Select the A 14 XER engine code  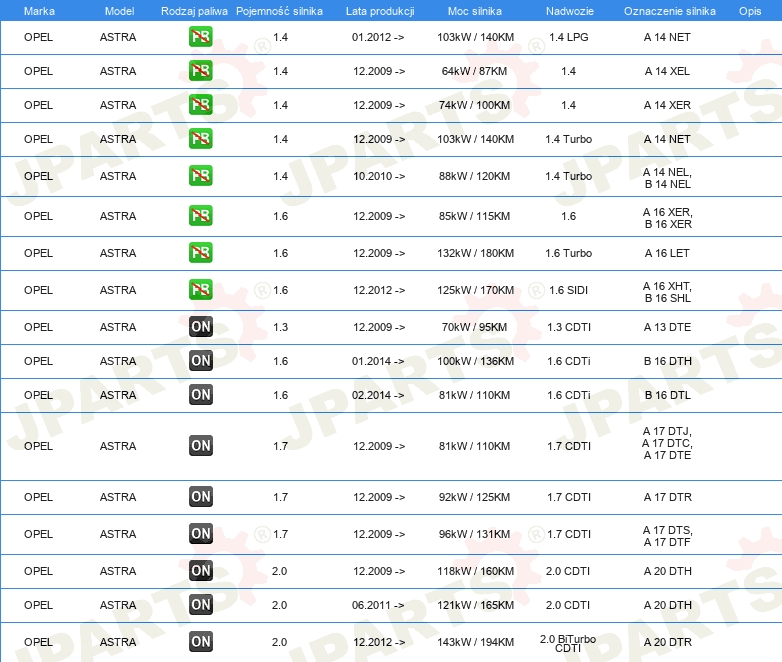(667, 105)
